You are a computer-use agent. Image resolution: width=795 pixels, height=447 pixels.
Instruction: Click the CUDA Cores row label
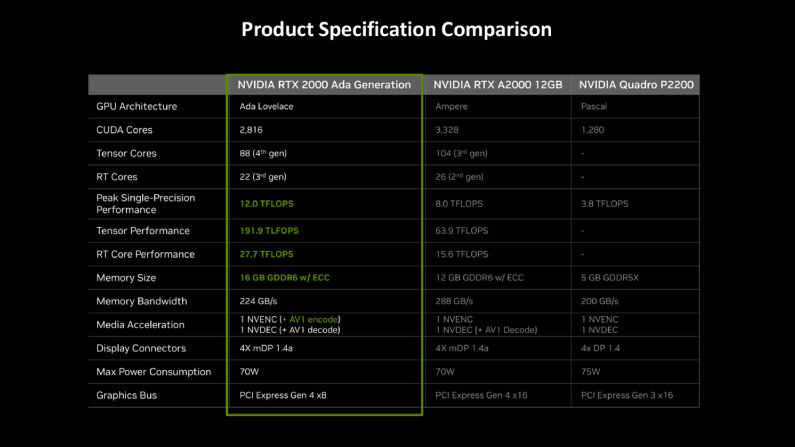[x=124, y=130]
